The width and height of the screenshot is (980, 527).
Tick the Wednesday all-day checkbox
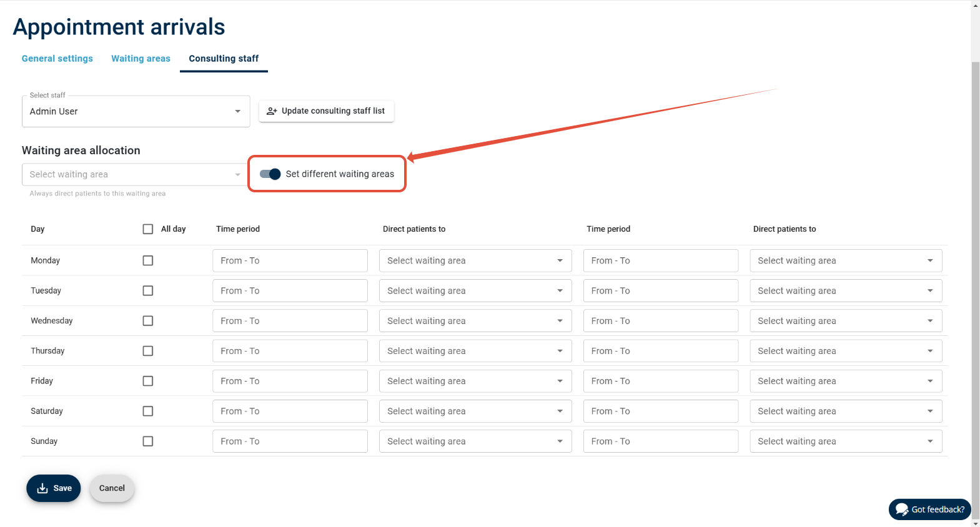pyautogui.click(x=148, y=321)
